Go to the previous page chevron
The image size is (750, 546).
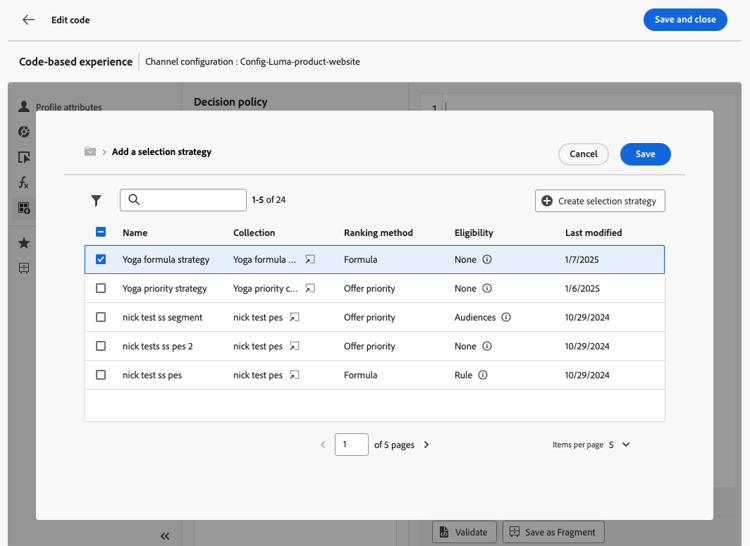pyautogui.click(x=322, y=445)
